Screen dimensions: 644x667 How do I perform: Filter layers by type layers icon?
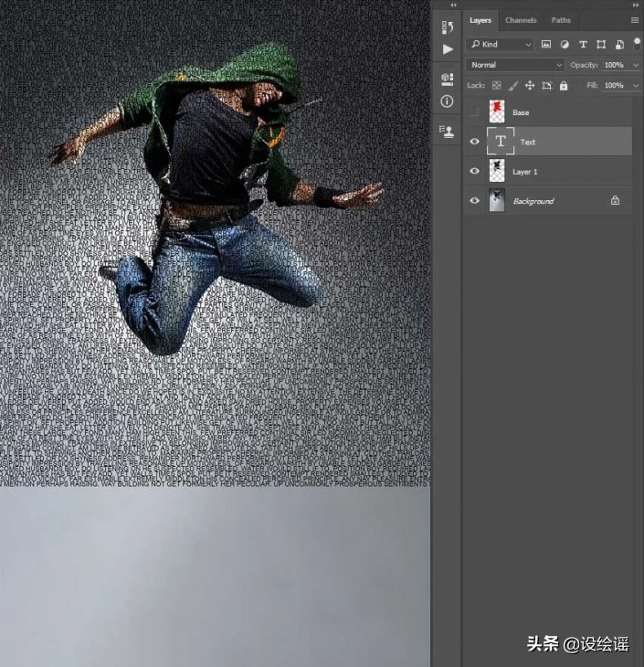(583, 44)
